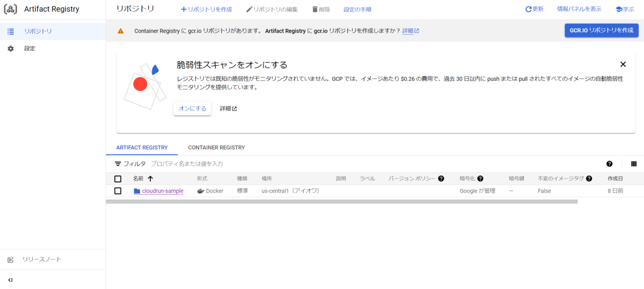The image size is (644, 289).
Task: Open the 詳細 link in the scan card
Action: [228, 108]
